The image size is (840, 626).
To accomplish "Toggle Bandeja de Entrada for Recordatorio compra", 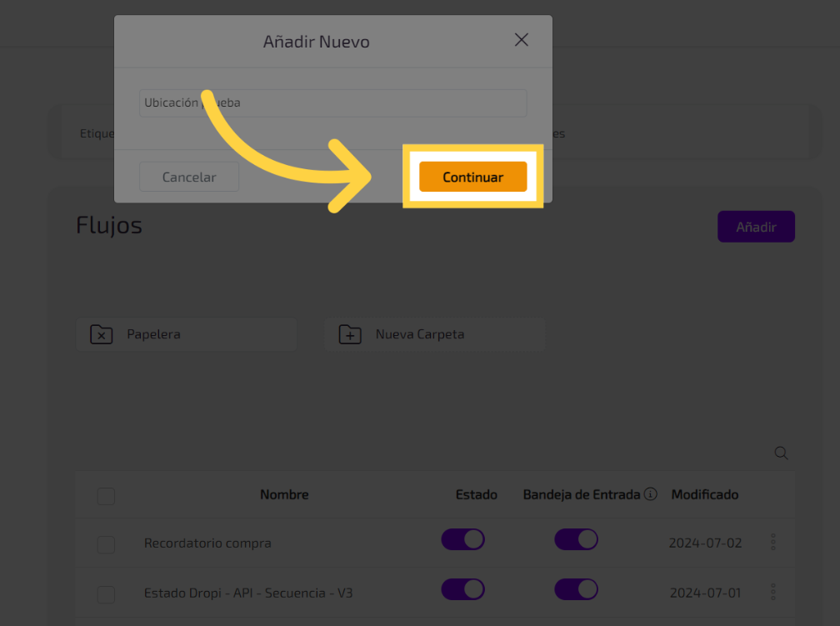I will click(576, 539).
